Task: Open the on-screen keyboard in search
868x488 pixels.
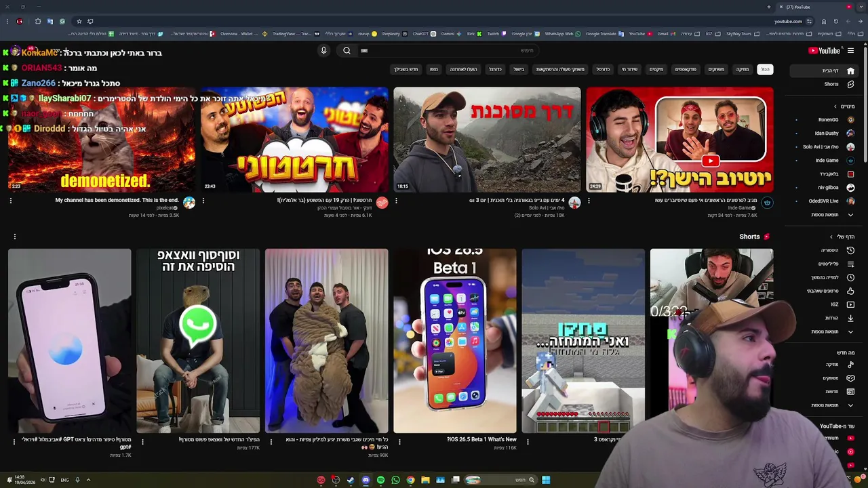Action: coord(364,50)
